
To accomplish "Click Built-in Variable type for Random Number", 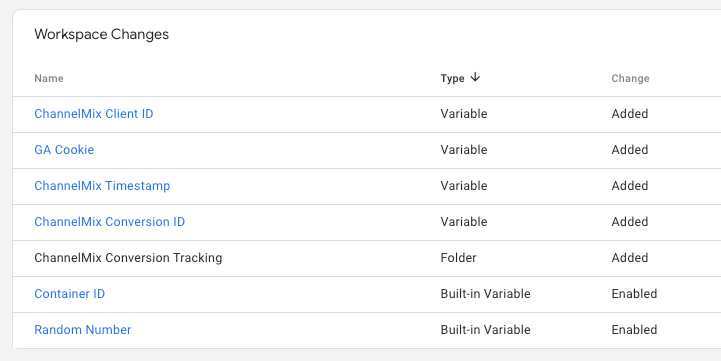I will point(485,330).
